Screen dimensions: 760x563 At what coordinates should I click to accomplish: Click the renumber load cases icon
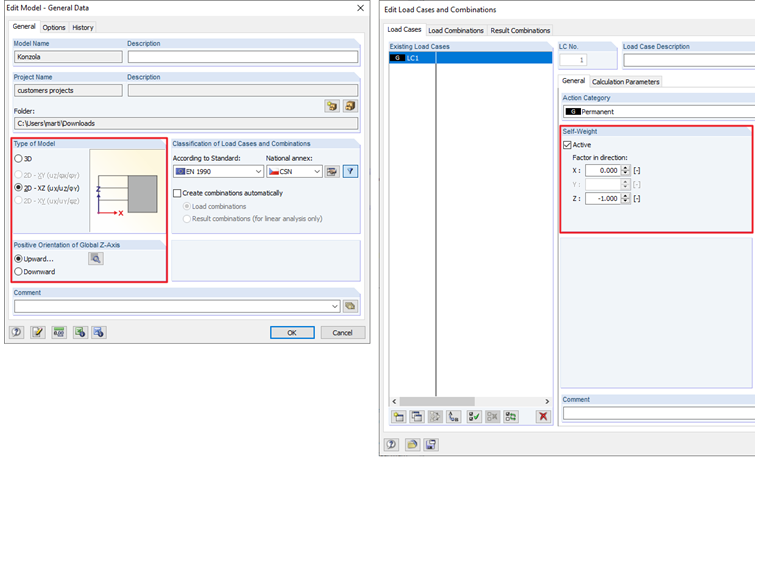453,417
